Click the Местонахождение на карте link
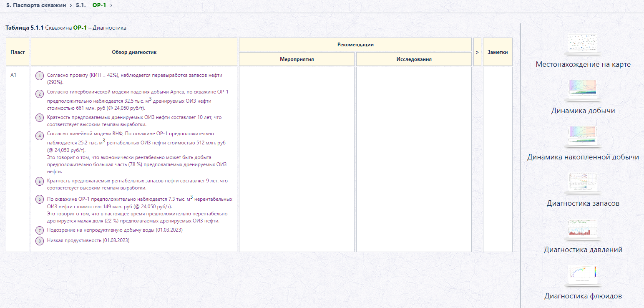Viewport: 644px width, 308px height. [583, 64]
